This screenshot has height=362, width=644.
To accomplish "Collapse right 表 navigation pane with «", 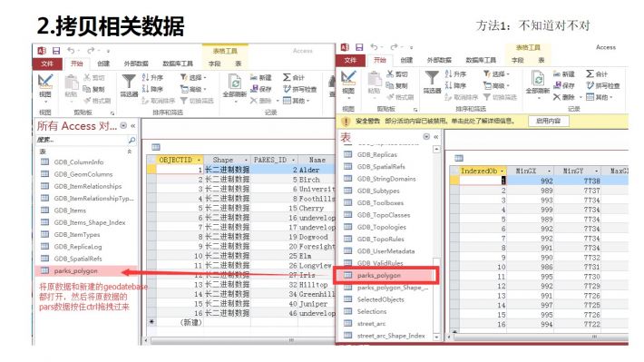I will pyautogui.click(x=436, y=136).
